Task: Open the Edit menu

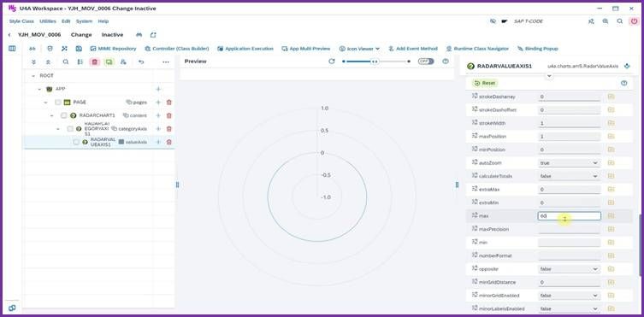Action: click(x=66, y=21)
